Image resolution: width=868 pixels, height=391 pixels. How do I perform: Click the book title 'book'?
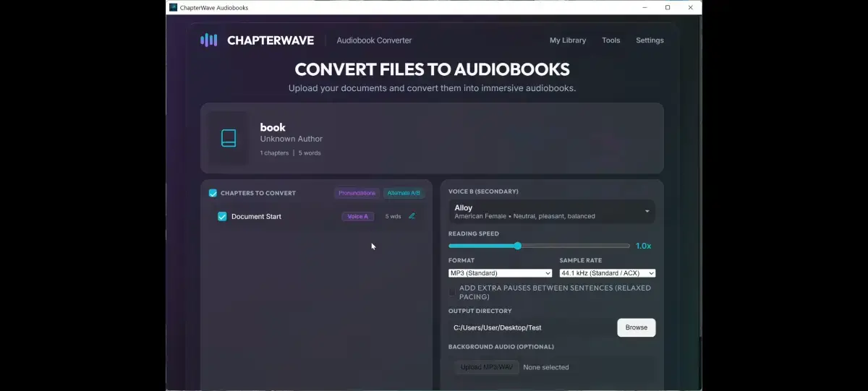tap(273, 127)
